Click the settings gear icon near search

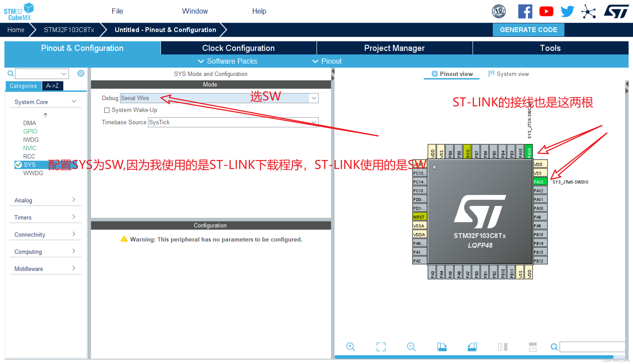81,74
